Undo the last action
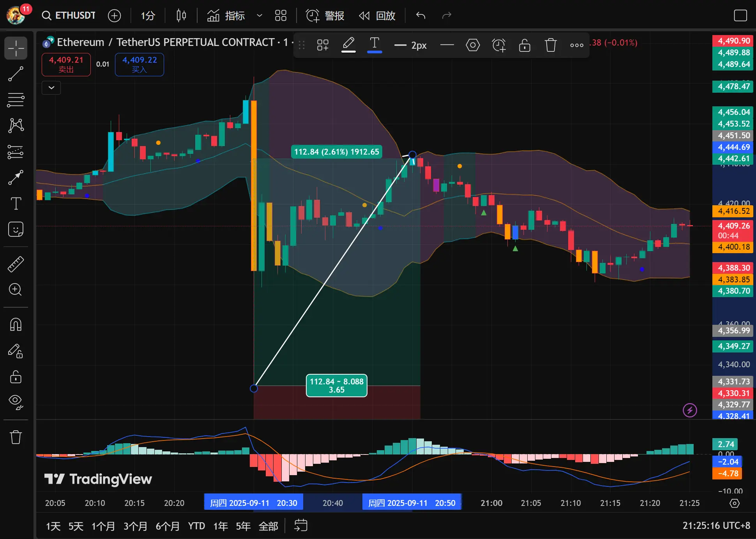 point(420,16)
